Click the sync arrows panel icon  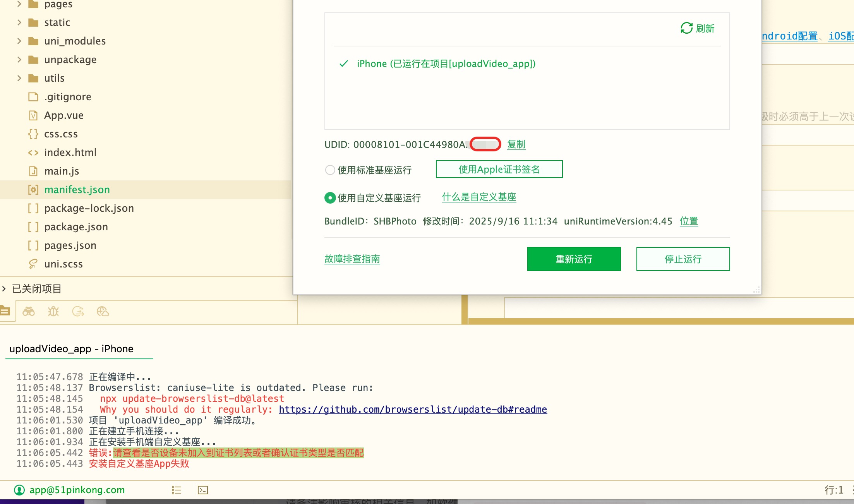tap(78, 312)
